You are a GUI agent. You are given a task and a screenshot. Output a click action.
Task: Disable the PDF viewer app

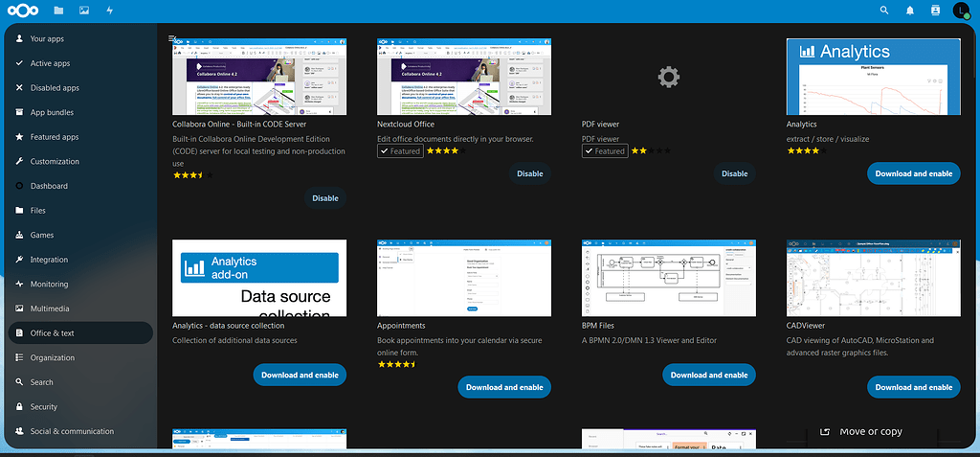point(734,173)
